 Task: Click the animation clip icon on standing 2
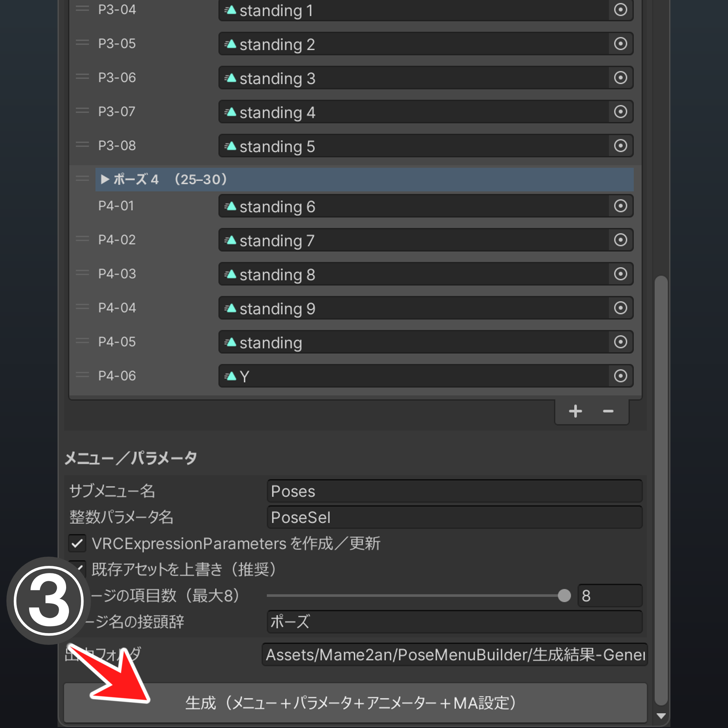[x=230, y=44]
